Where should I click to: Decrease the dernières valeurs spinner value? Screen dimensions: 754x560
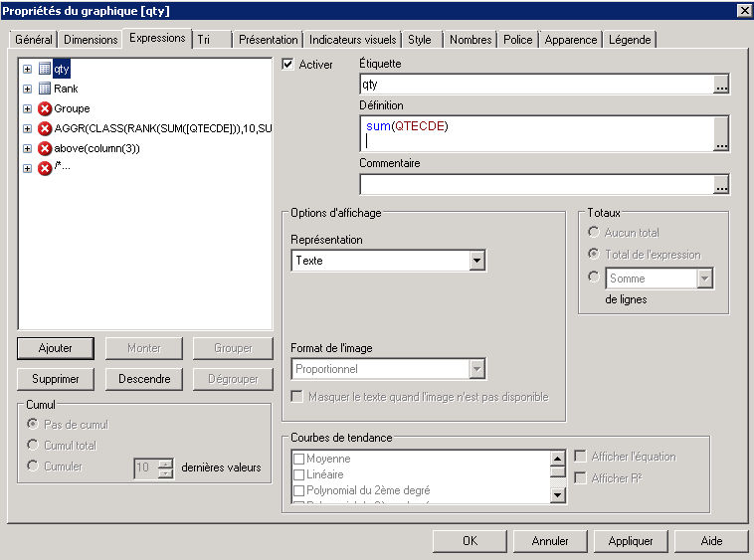coord(165,473)
